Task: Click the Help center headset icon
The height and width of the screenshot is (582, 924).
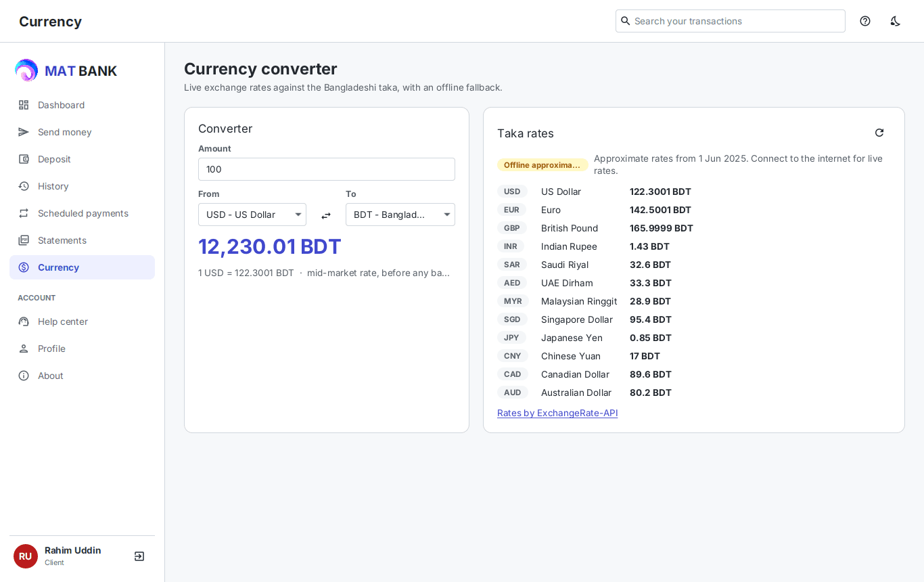Action: 24,321
